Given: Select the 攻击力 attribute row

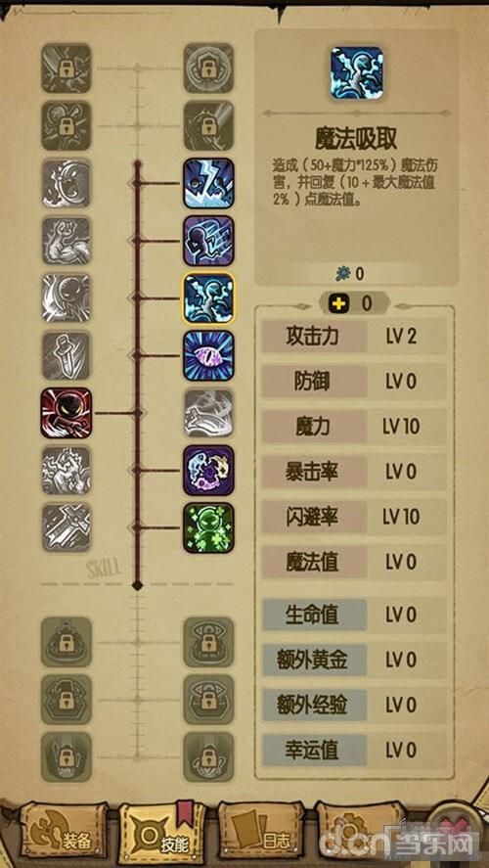Looking at the screenshot, I should coord(354,338).
